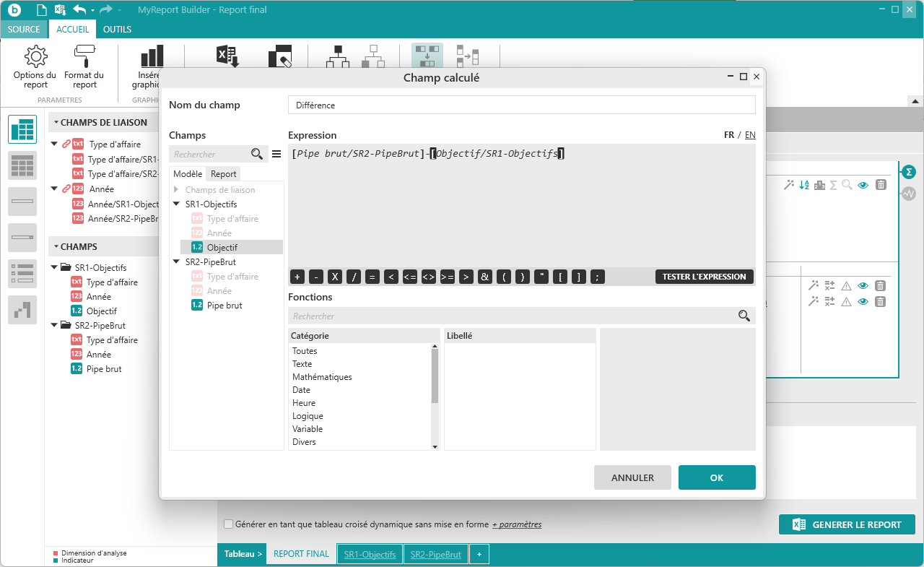Click the sigma calculated field icon
924x567 pixels.
point(909,172)
